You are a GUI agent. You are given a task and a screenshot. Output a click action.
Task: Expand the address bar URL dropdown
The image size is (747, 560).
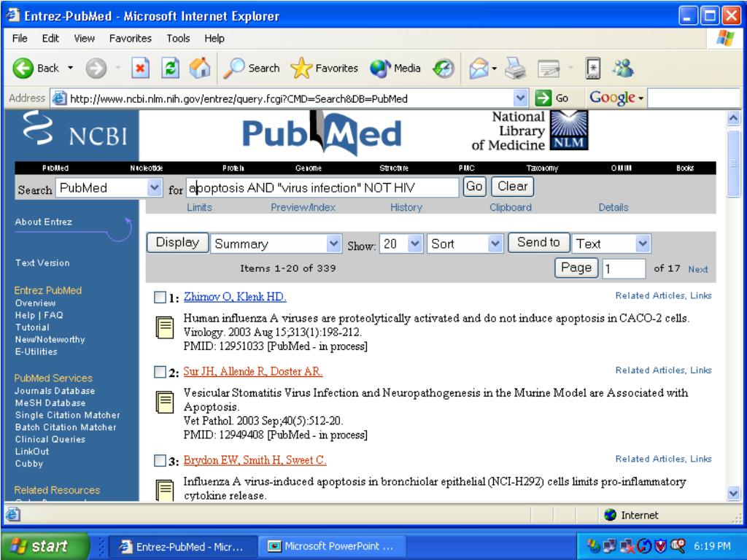(x=521, y=98)
